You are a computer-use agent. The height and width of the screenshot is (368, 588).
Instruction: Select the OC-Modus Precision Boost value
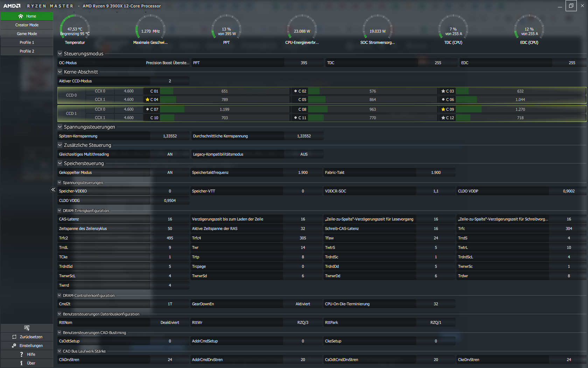pyautogui.click(x=167, y=63)
